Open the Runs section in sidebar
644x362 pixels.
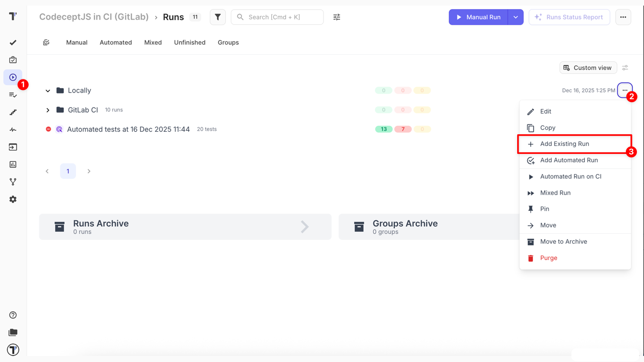(x=13, y=77)
